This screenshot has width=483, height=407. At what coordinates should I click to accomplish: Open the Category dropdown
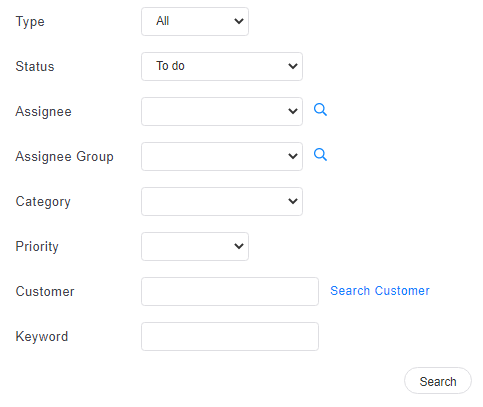tap(222, 201)
